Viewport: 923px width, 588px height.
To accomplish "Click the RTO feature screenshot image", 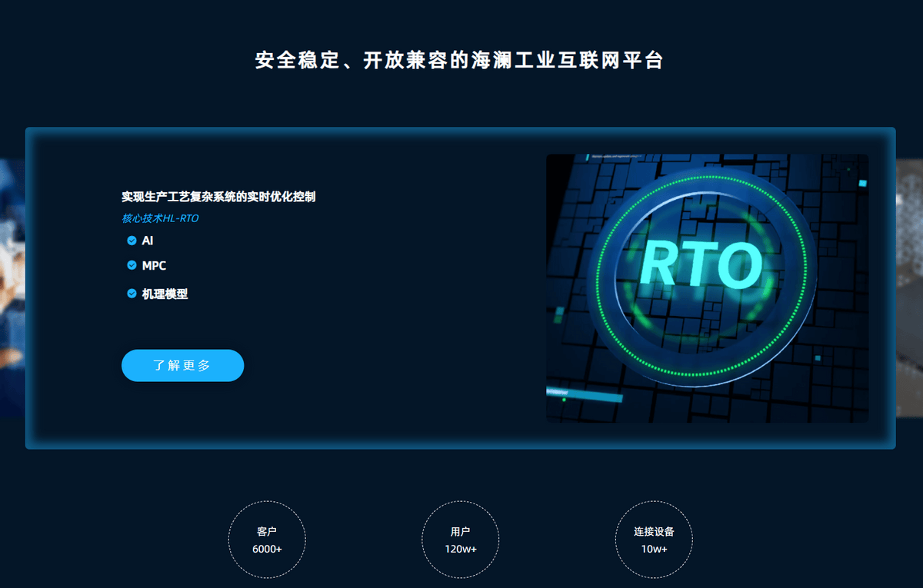I will pos(708,288).
